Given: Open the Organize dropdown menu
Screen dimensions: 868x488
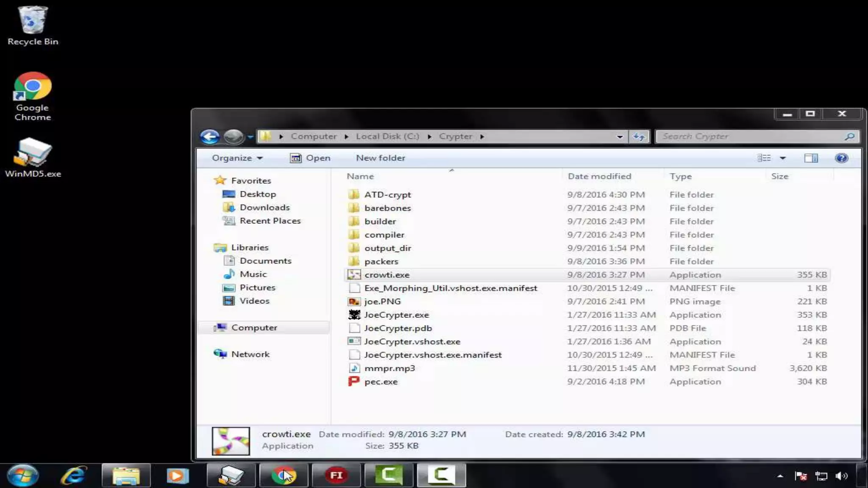Looking at the screenshot, I should pyautogui.click(x=237, y=158).
